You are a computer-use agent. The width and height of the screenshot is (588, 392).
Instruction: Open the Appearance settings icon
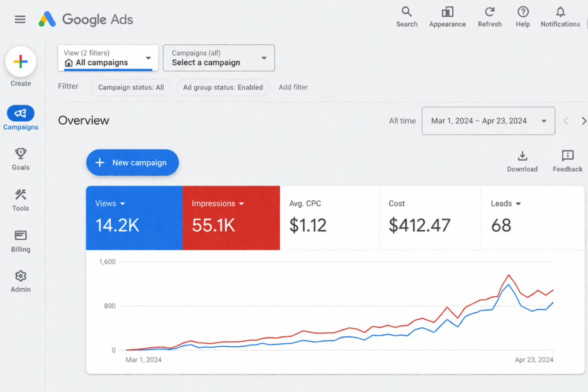(447, 12)
